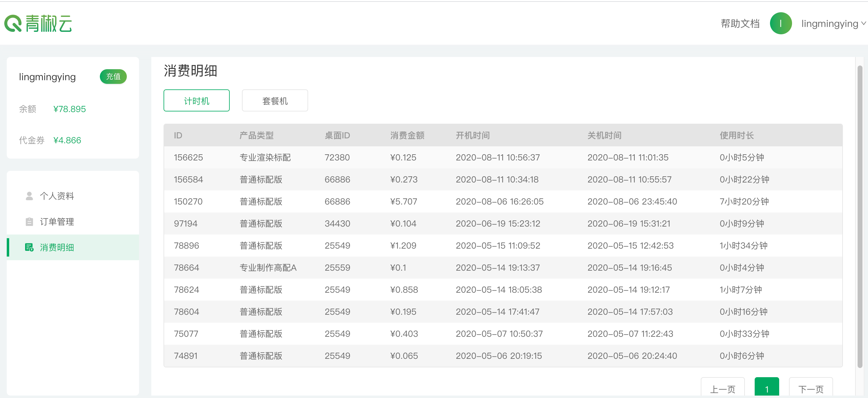
Task: Switch to the 计时机 tab
Action: click(196, 101)
